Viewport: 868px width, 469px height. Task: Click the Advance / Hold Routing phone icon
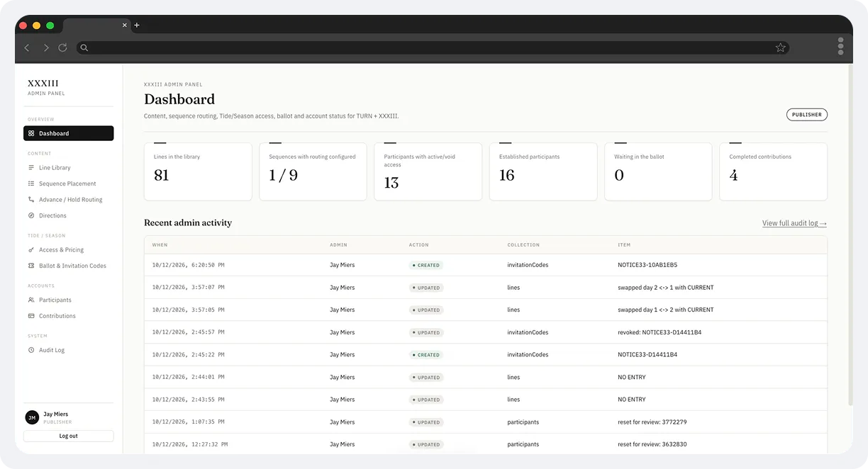click(x=31, y=200)
